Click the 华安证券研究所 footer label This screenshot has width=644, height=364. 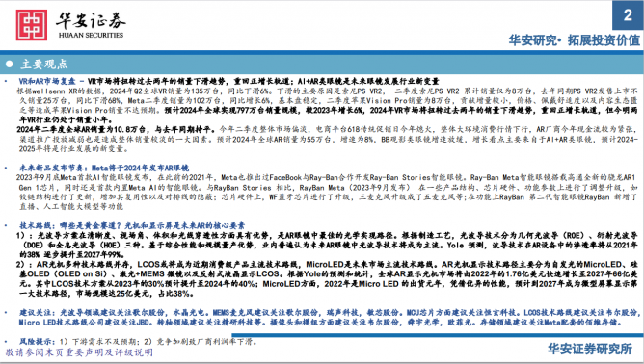point(589,349)
